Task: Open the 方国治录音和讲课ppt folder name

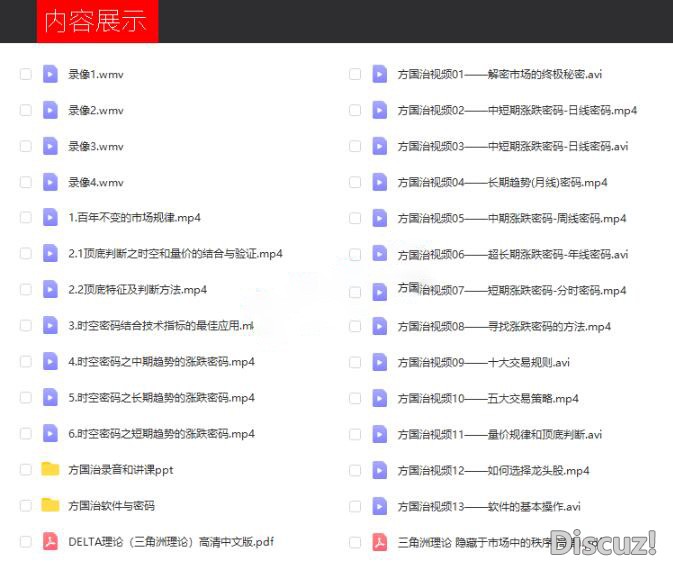Action: point(121,470)
